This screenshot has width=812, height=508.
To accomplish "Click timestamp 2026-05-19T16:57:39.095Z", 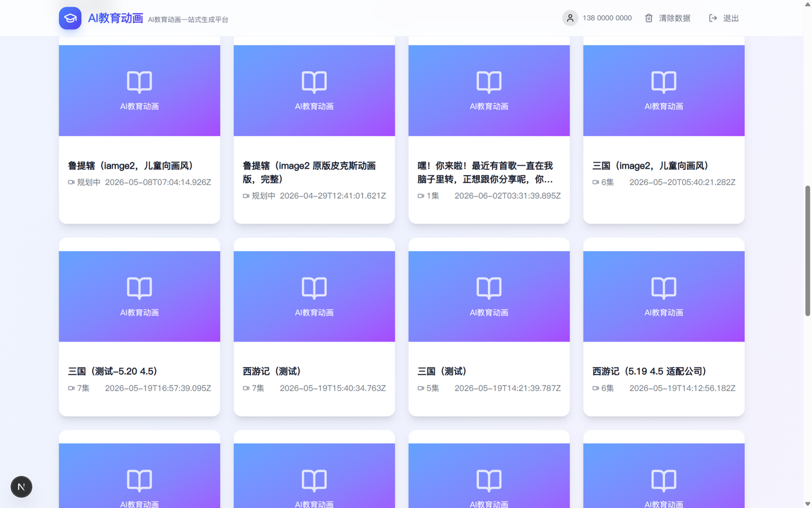I will click(158, 388).
